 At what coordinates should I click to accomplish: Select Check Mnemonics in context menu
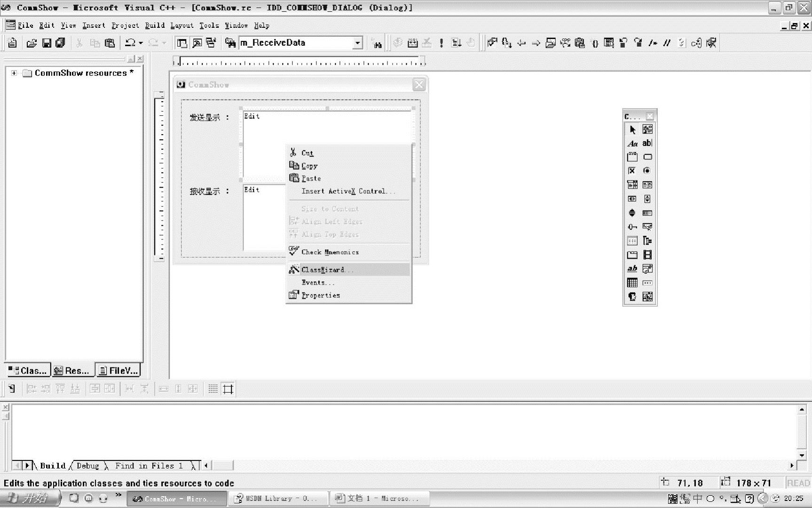point(349,252)
